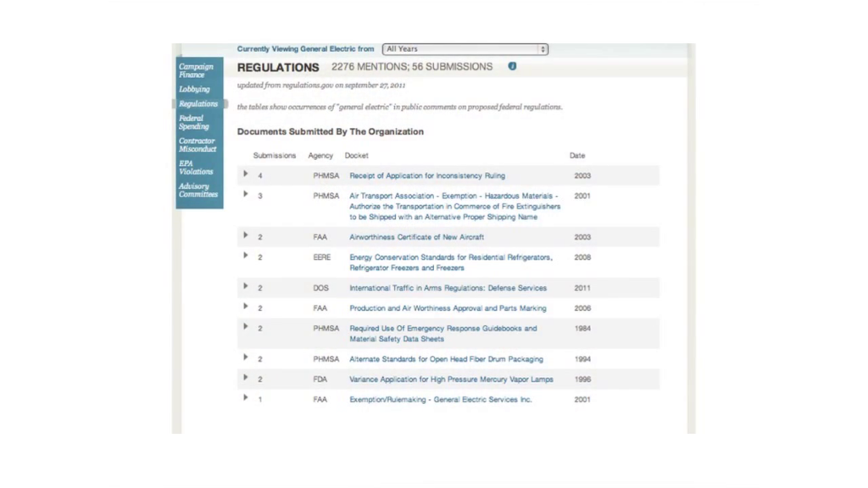868x488 pixels.
Task: Expand Exemption/Rulemaking General Electric Services row
Action: coord(246,398)
